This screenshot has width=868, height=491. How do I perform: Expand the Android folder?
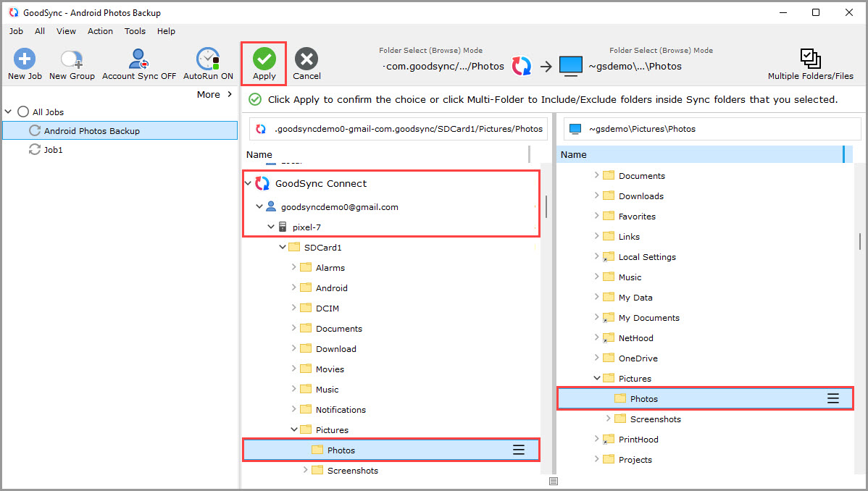tap(293, 288)
